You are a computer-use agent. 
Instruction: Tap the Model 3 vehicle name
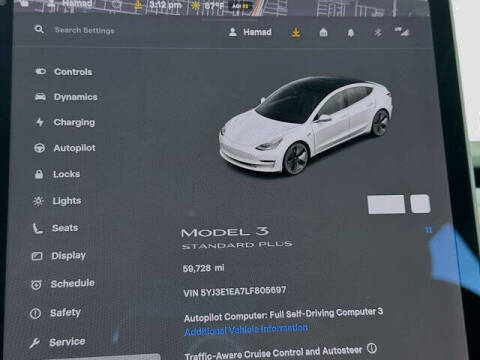click(x=225, y=232)
